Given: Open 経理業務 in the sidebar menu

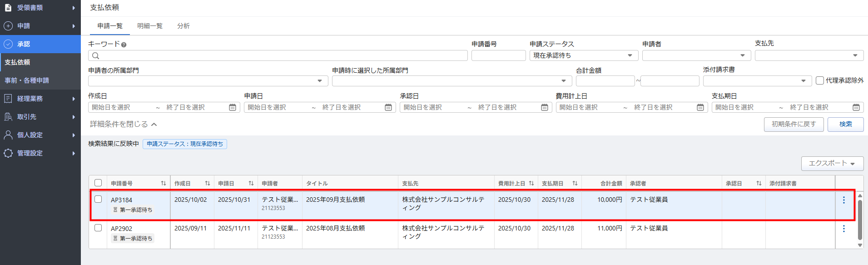Looking at the screenshot, I should click(x=40, y=99).
